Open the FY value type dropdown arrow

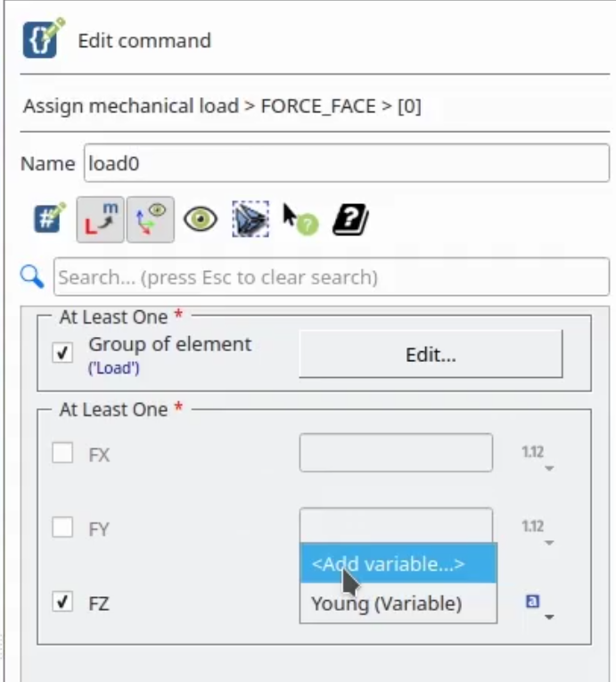click(549, 543)
